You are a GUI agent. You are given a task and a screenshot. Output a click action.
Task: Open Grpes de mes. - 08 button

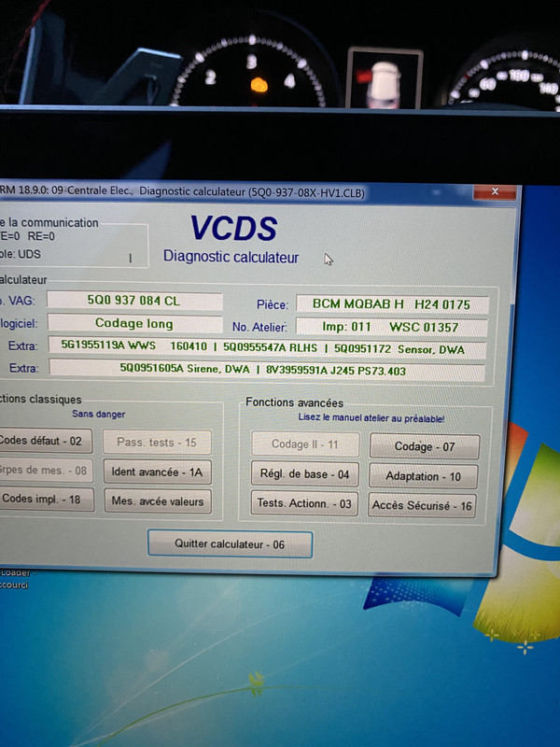(45, 471)
